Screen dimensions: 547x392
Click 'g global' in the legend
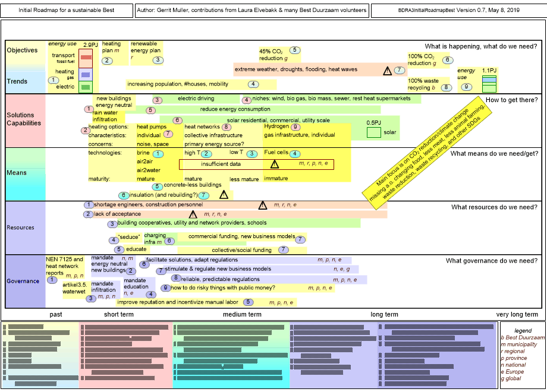[x=511, y=378]
